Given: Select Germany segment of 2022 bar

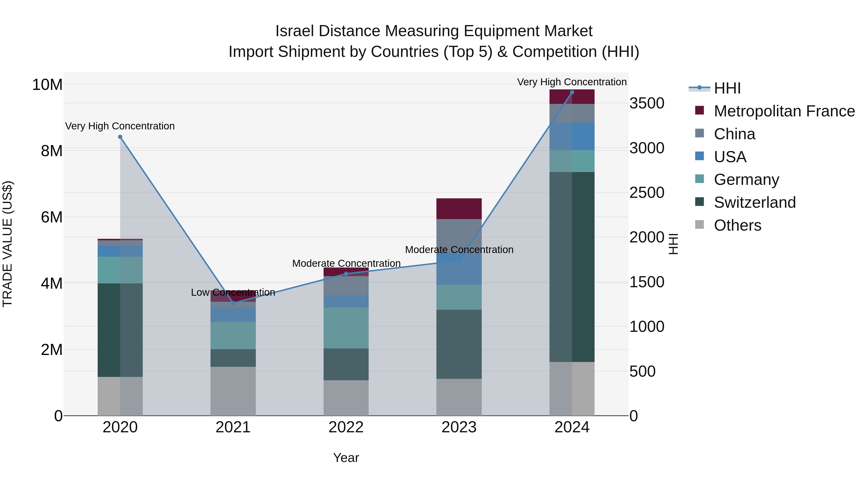Looking at the screenshot, I should tap(346, 328).
